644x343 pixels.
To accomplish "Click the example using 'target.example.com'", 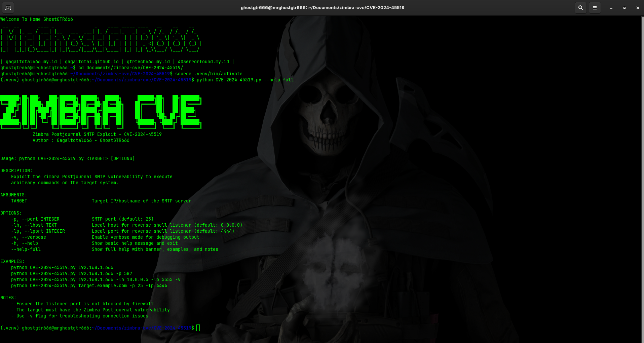I will 89,286.
